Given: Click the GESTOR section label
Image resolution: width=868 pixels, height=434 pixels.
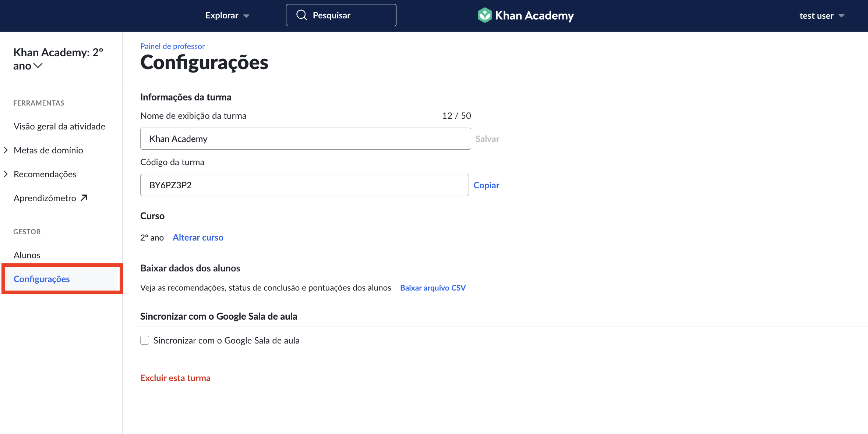Looking at the screenshot, I should tap(27, 232).
